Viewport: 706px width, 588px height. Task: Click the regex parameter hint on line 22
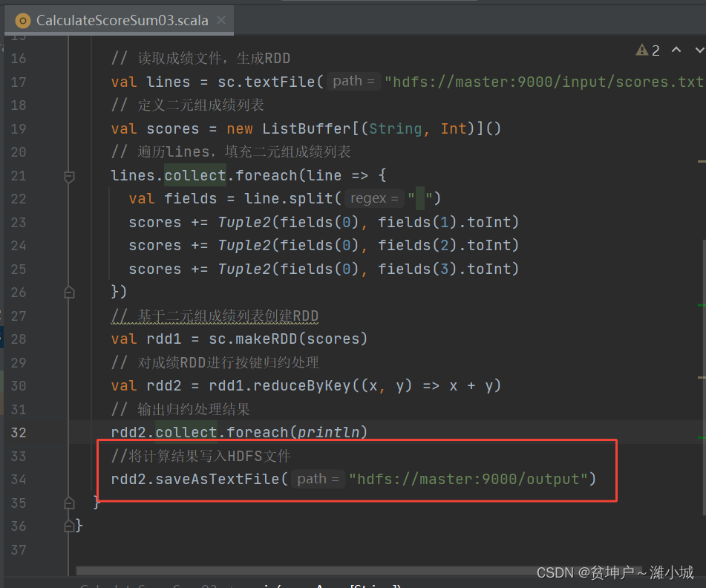click(x=374, y=198)
